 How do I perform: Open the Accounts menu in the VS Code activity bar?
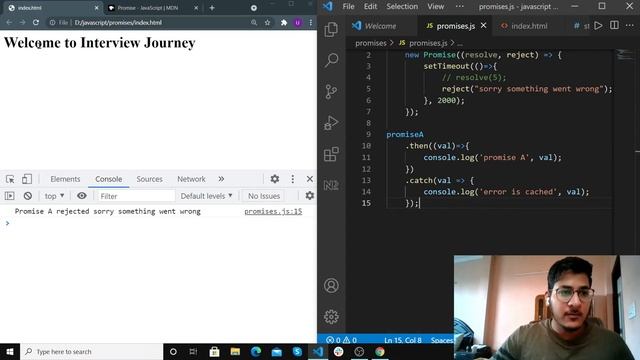tap(331, 285)
